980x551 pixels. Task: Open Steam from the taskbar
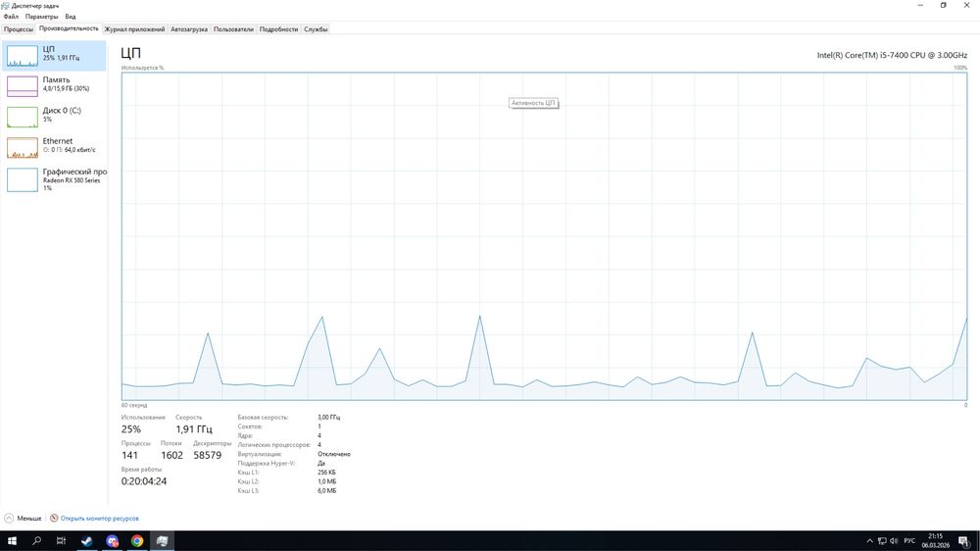(87, 541)
